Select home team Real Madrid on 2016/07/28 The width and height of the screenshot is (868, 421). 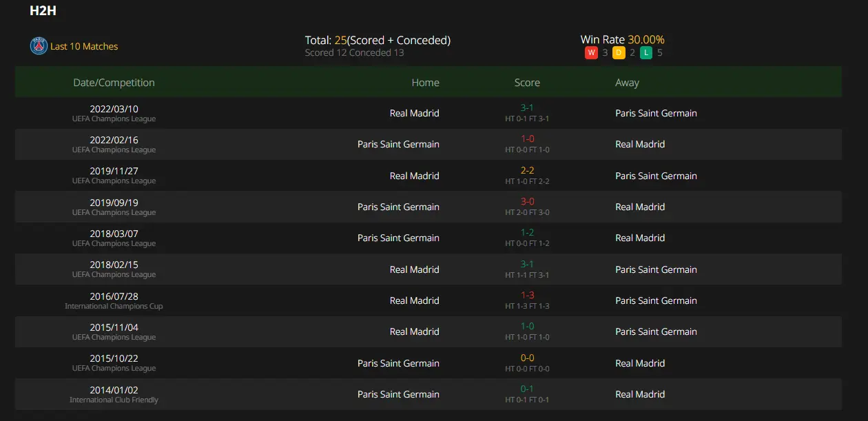414,300
